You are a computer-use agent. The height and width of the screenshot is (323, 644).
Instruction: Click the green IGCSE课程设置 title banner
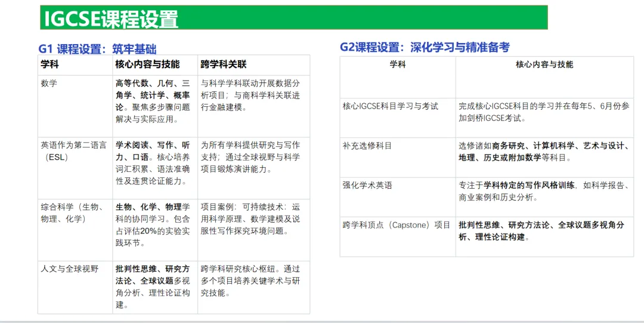[x=293, y=18]
